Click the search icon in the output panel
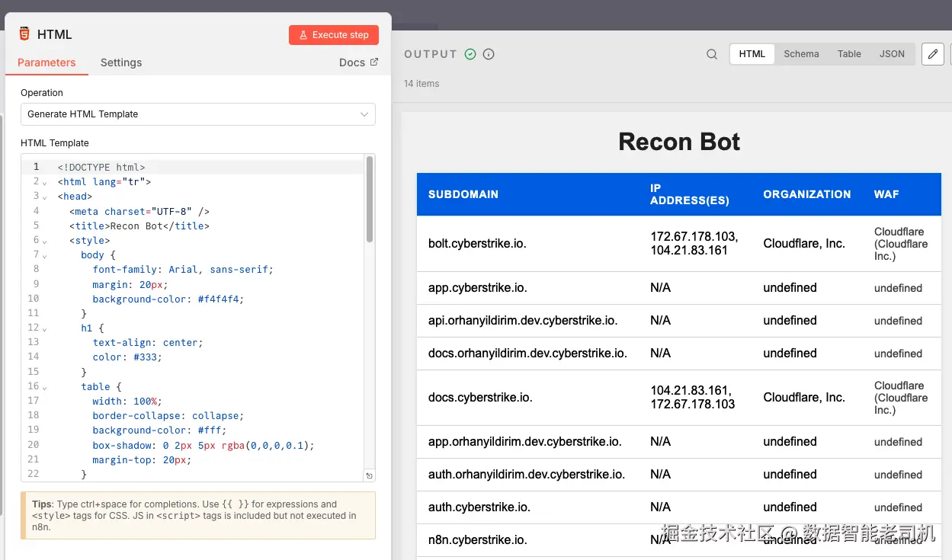 711,54
